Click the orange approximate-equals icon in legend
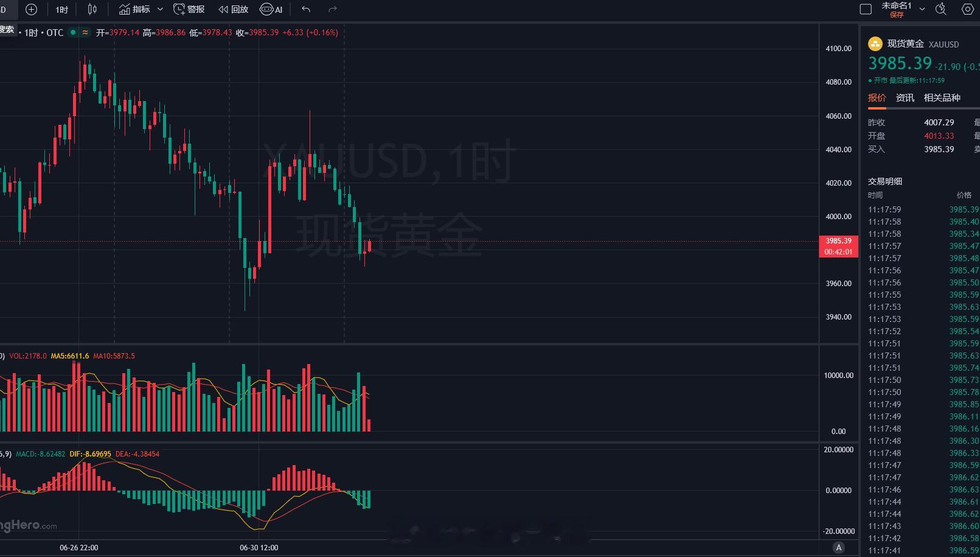The width and height of the screenshot is (980, 557). point(85,32)
